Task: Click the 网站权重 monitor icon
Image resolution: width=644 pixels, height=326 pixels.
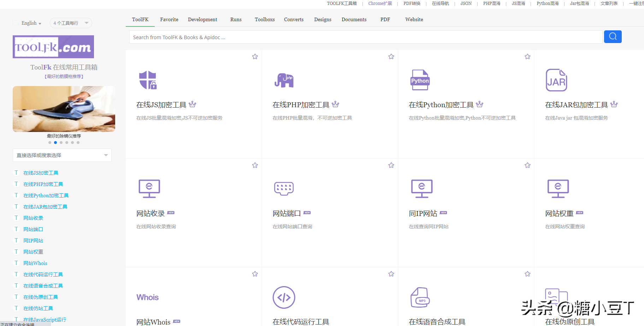Action: [558, 189]
